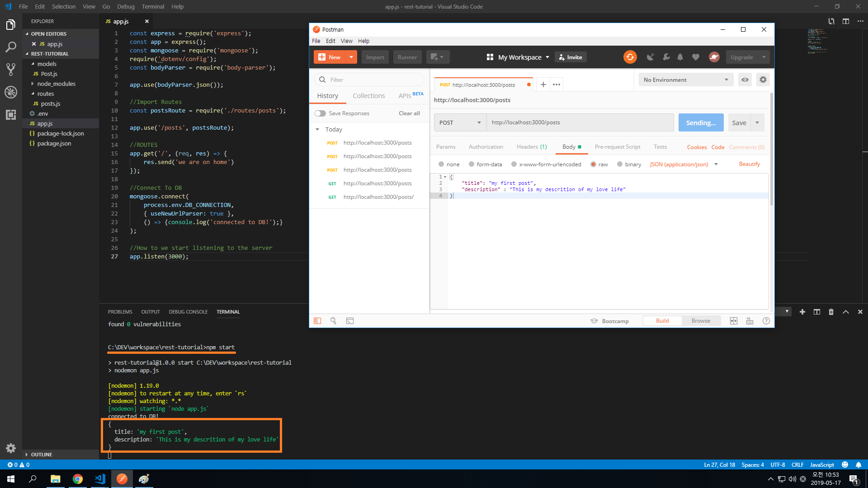The height and width of the screenshot is (488, 868).
Task: Open the Source Control view icon
Action: point(11,70)
